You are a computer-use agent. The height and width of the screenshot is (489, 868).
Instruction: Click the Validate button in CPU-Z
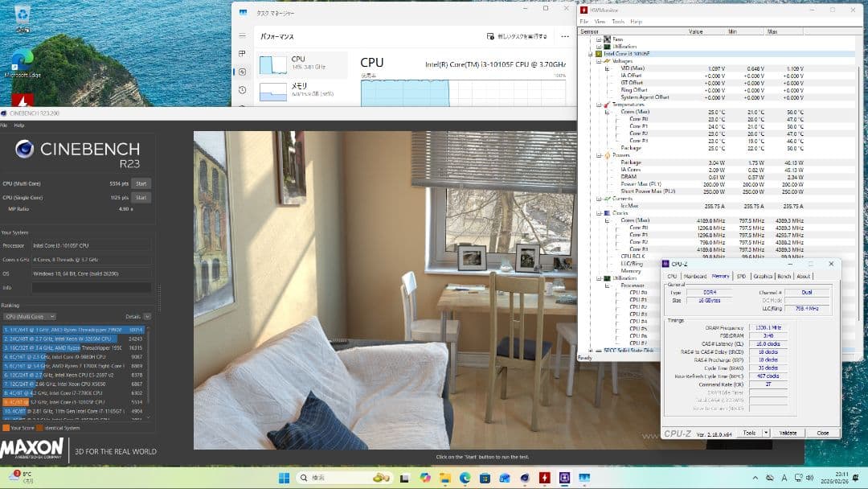click(x=788, y=433)
